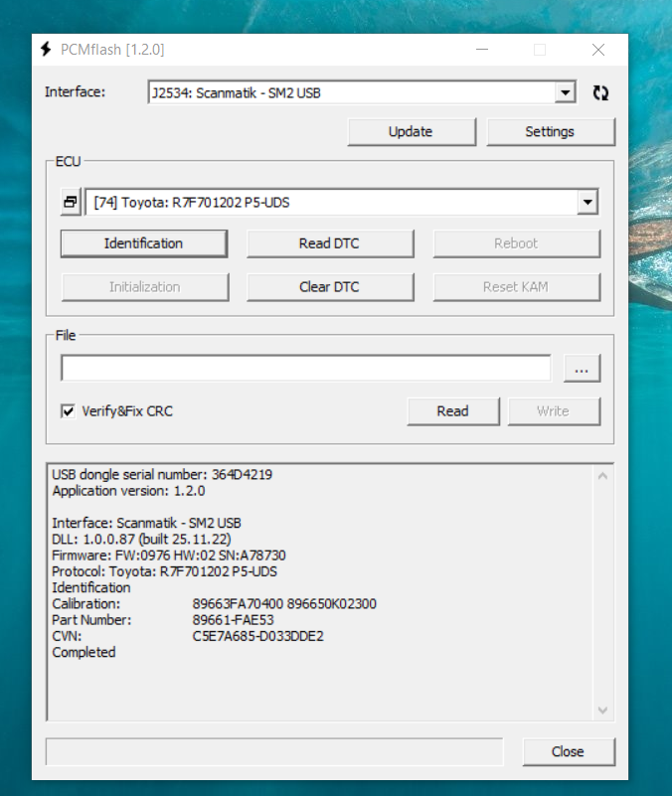Screen dimensions: 672x796
Task: Click the Initialization button
Action: [x=145, y=287]
